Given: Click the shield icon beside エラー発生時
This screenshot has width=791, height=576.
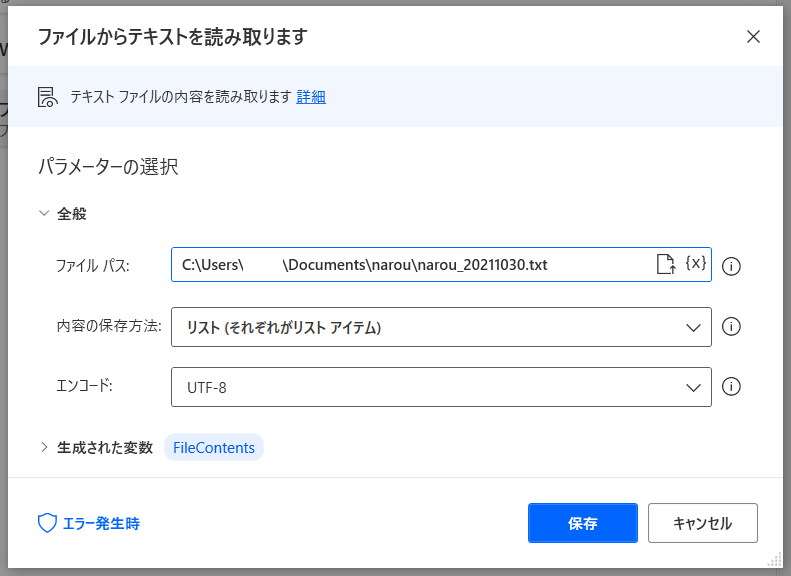Looking at the screenshot, I should (47, 523).
